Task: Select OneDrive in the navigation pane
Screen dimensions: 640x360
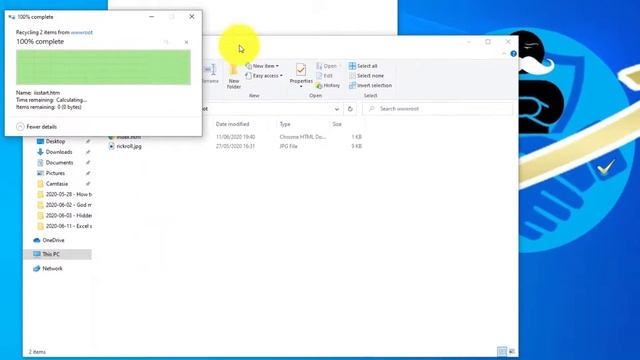Action: coord(53,240)
